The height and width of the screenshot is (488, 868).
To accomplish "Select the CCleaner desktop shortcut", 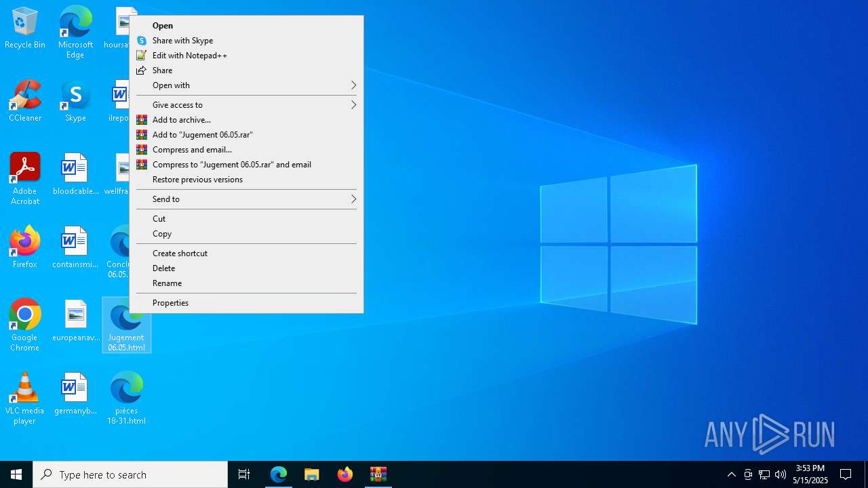I will (x=25, y=101).
